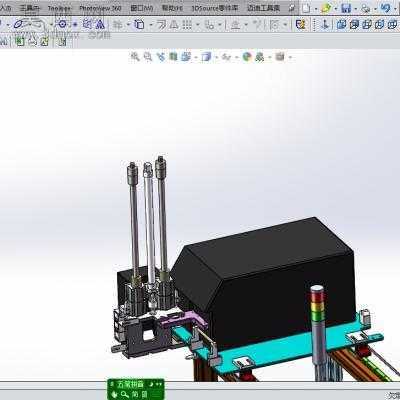This screenshot has height=400, width=400.
Task: Click the green sheet icon in third toolbar row
Action: tap(20, 42)
